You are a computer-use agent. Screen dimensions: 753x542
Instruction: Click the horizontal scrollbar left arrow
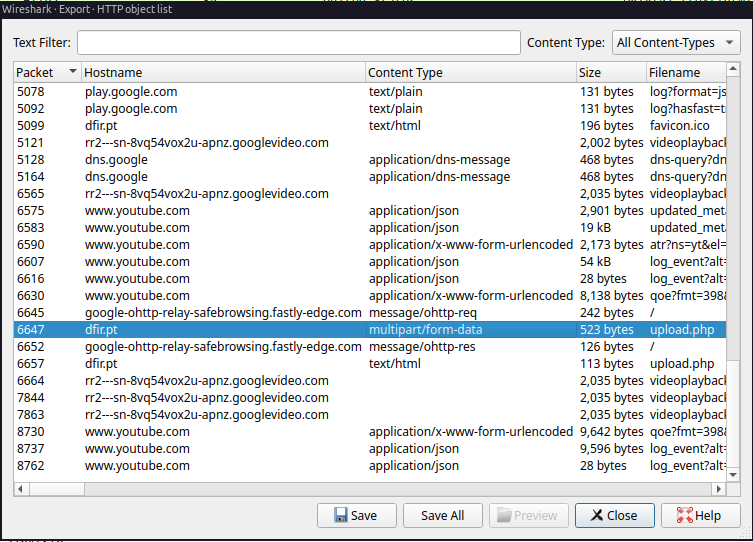pos(20,489)
